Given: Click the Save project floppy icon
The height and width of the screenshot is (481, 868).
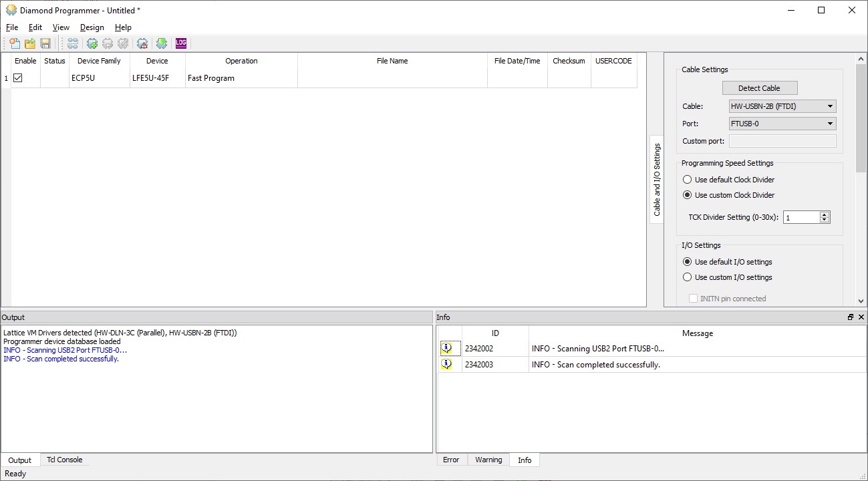Looking at the screenshot, I should click(45, 43).
